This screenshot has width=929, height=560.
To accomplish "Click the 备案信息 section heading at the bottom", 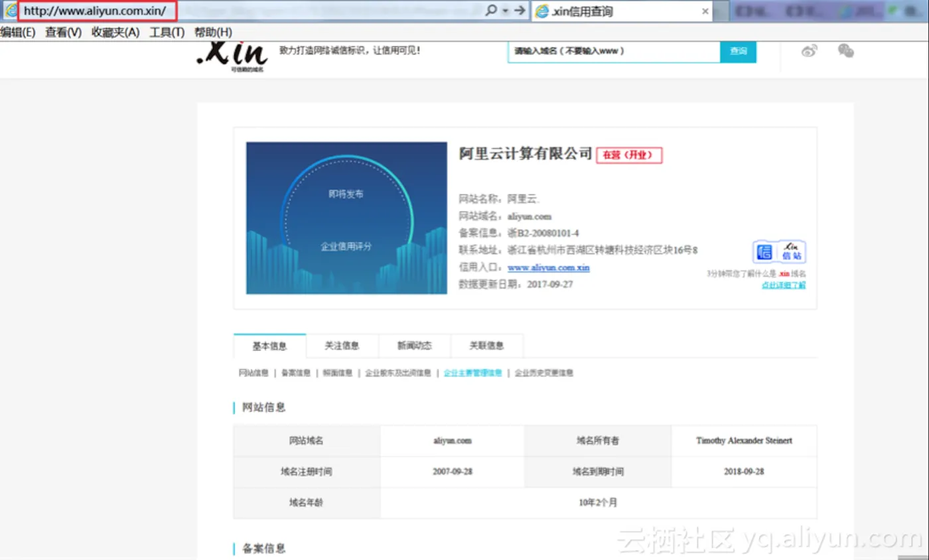I will pyautogui.click(x=264, y=549).
